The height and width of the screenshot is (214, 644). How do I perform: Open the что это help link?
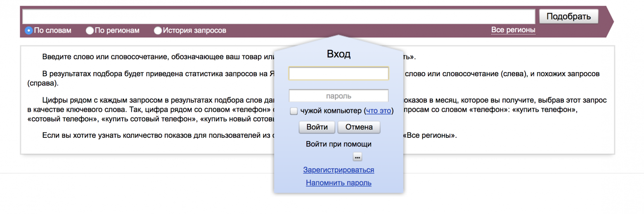[x=378, y=111]
